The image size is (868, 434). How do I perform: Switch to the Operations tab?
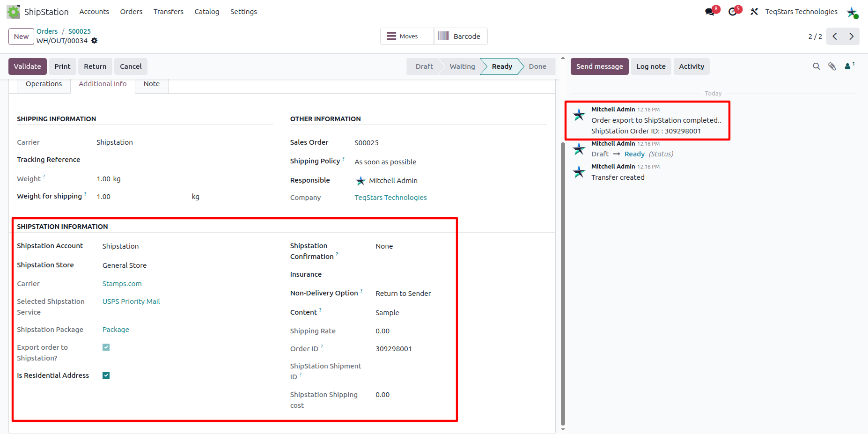[44, 84]
